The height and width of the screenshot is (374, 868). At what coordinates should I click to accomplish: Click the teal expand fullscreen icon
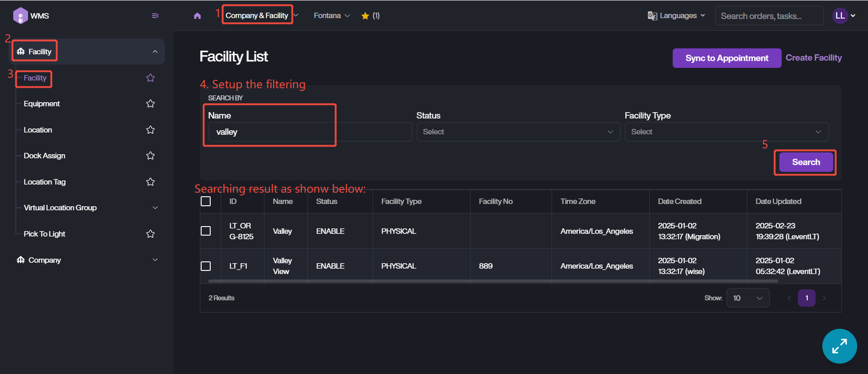(x=839, y=346)
